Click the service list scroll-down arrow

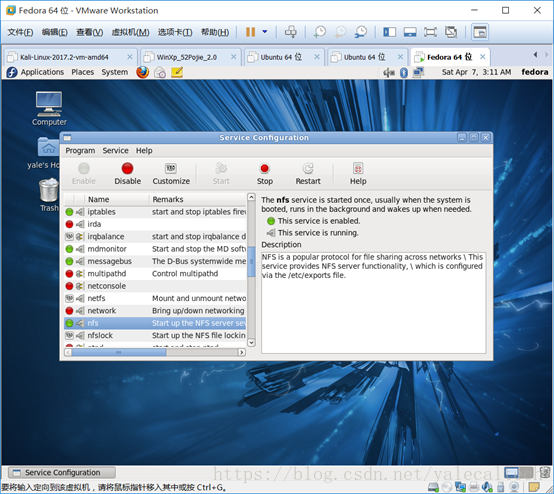[x=251, y=342]
